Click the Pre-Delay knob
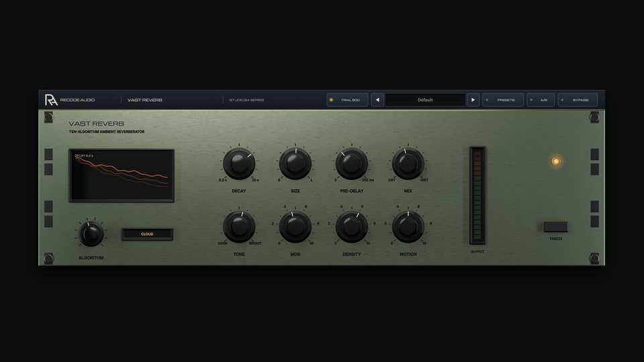 (352, 164)
